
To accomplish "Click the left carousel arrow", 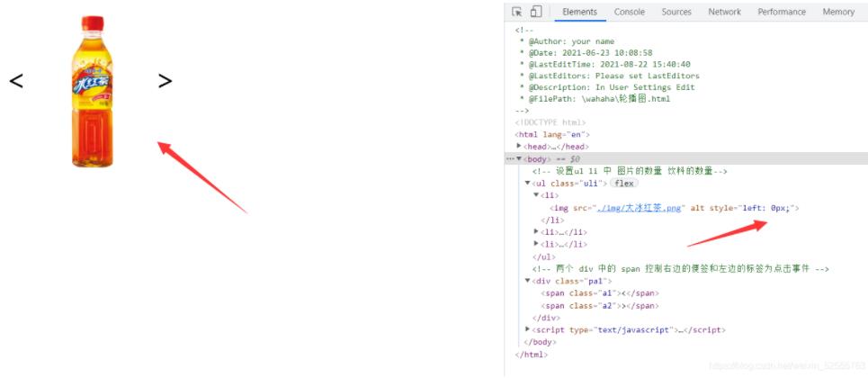I will [16, 81].
